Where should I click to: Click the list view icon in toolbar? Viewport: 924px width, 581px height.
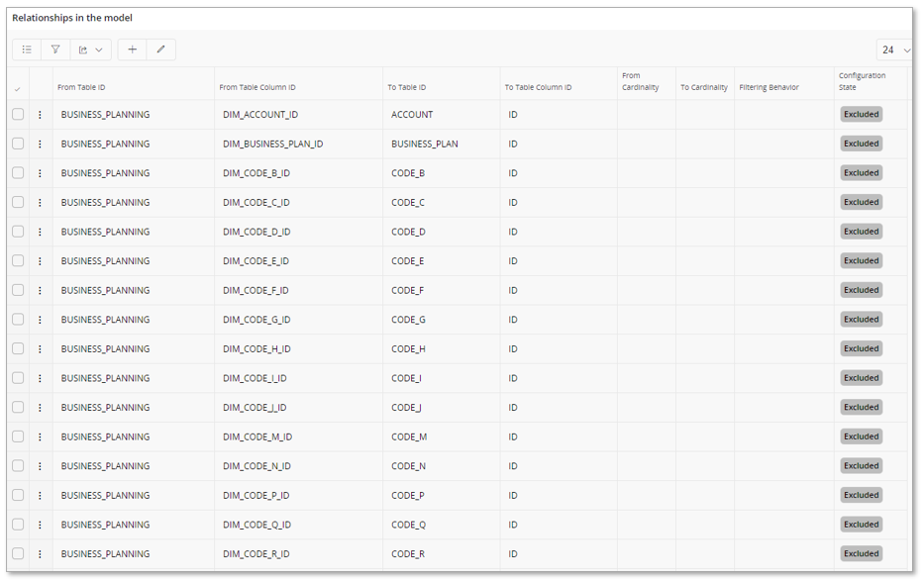pyautogui.click(x=27, y=49)
